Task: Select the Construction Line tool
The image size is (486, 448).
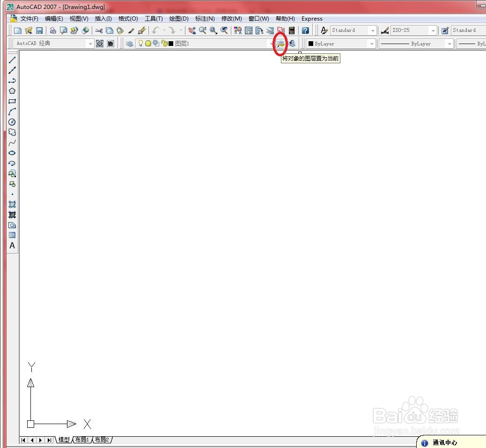Action: (12, 70)
